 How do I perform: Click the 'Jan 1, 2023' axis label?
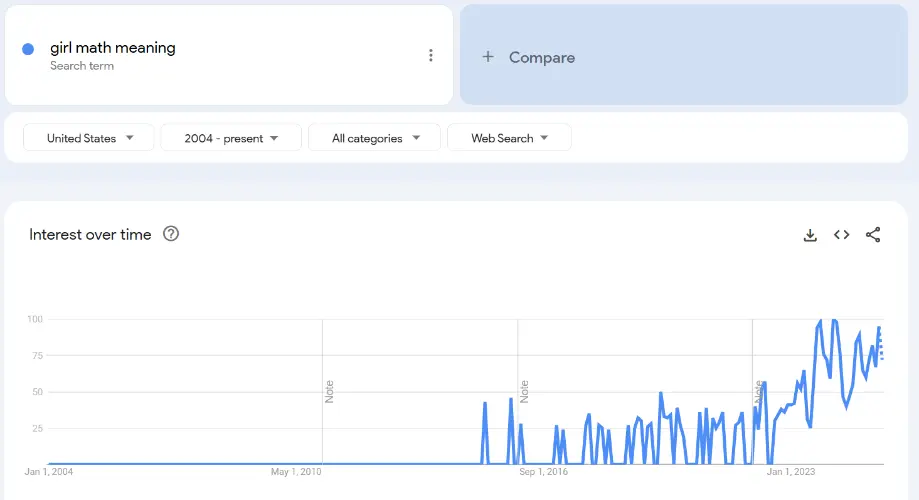[791, 472]
